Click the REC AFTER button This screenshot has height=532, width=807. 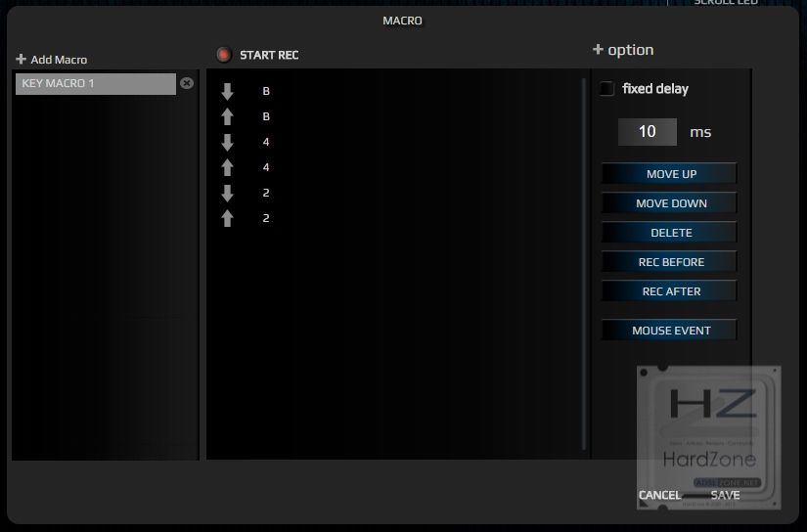[x=669, y=291]
